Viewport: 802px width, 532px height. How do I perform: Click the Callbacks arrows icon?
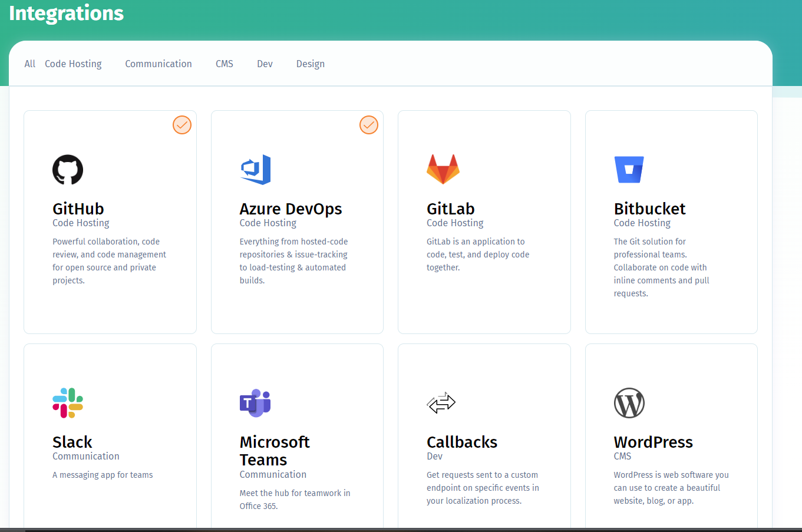(x=441, y=403)
